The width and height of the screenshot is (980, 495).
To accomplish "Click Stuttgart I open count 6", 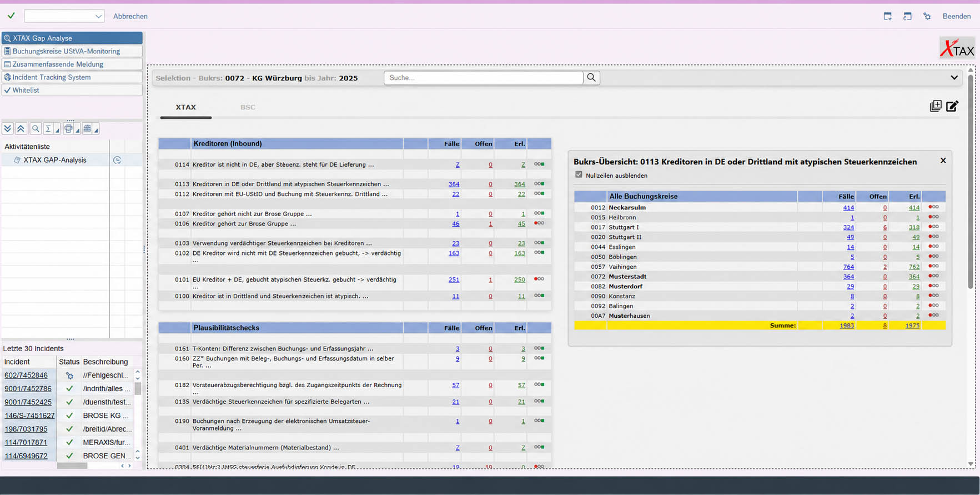I will (885, 227).
